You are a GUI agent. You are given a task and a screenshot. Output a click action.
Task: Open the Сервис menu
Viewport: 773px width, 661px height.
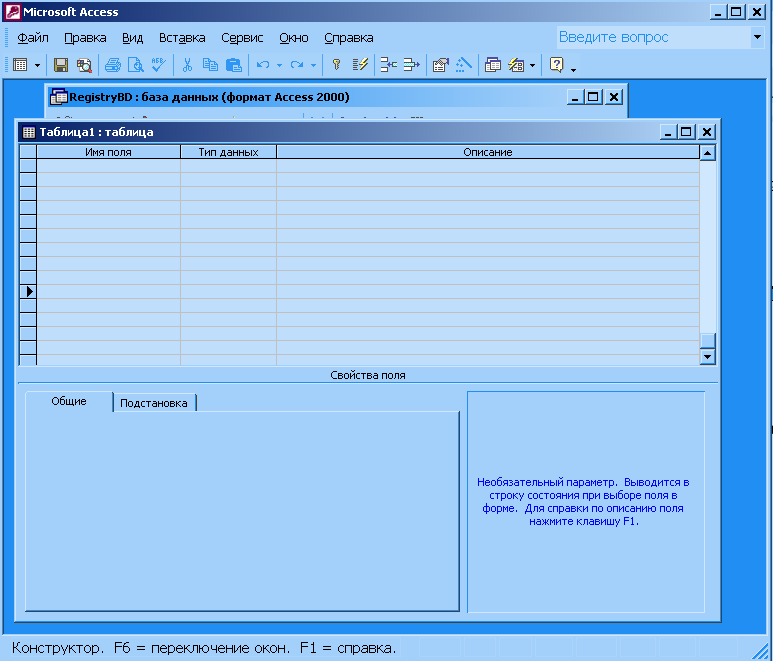[x=242, y=38]
